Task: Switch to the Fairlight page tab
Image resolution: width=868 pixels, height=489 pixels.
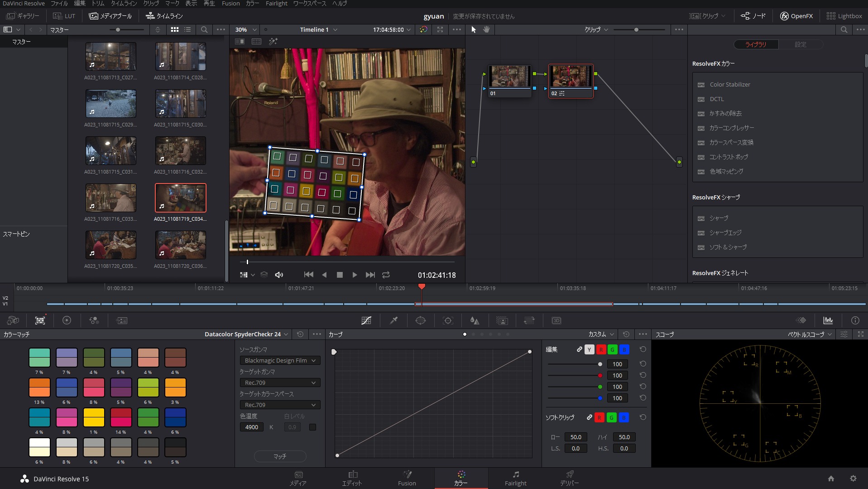Action: click(x=515, y=478)
